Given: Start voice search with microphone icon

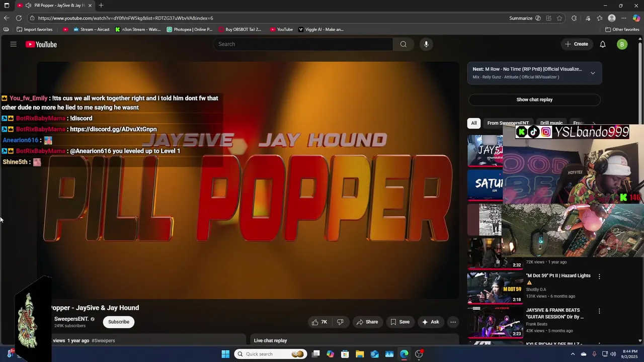Looking at the screenshot, I should pos(426,44).
